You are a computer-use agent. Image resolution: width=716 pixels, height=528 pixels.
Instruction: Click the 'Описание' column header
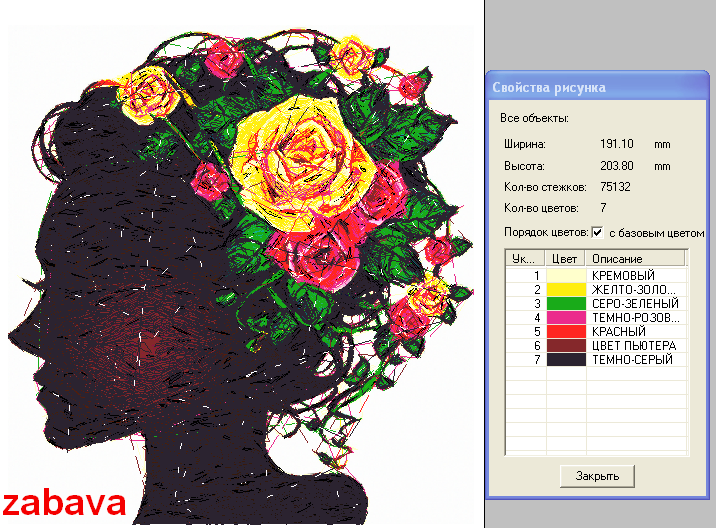point(636,259)
